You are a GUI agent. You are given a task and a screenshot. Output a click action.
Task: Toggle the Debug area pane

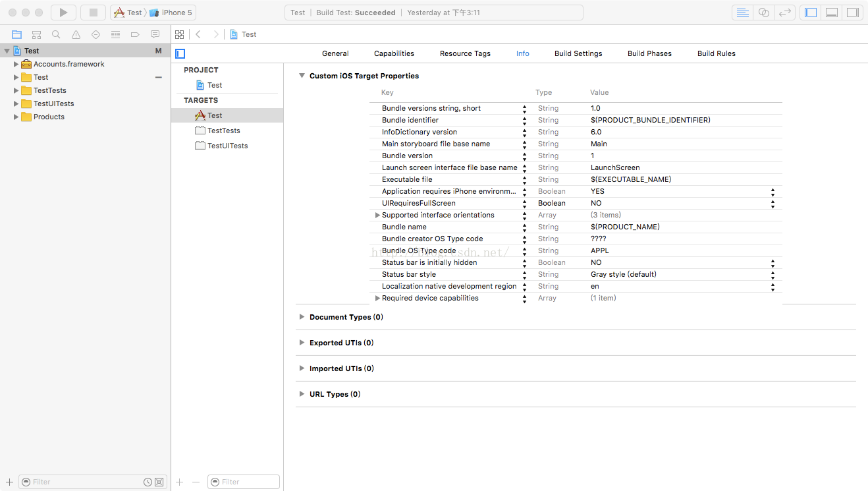point(832,13)
